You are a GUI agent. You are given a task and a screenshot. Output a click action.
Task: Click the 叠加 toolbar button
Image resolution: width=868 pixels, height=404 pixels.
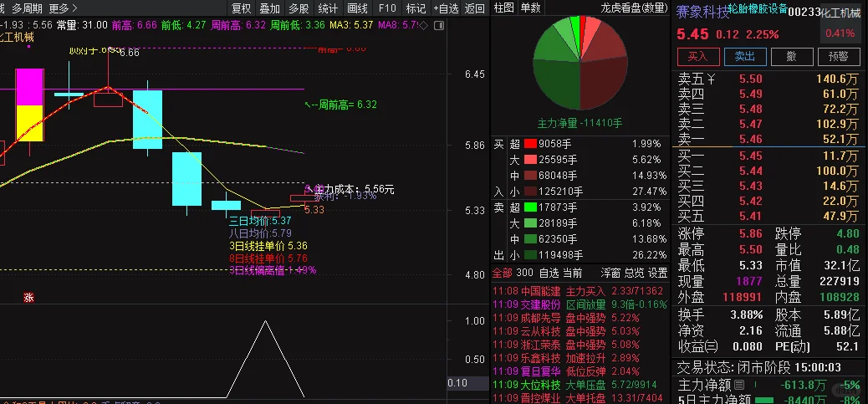click(270, 8)
